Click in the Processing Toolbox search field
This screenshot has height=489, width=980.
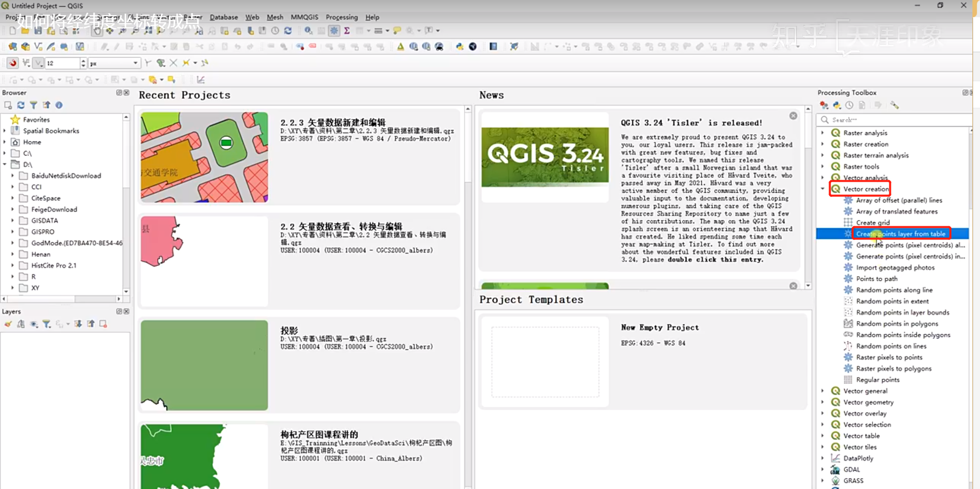coord(894,120)
